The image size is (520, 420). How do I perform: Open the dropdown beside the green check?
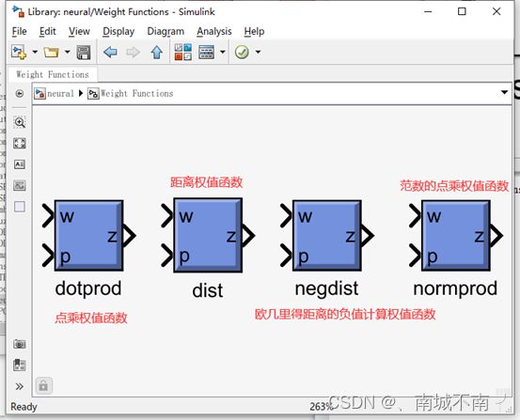pos(258,52)
